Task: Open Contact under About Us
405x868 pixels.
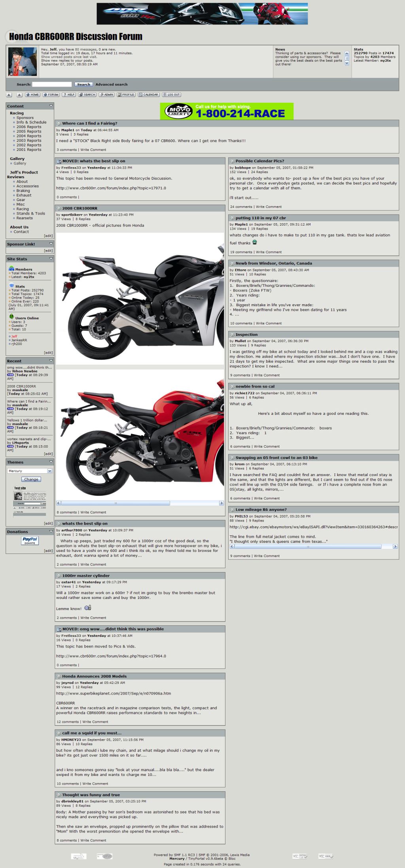Action: click(x=21, y=232)
